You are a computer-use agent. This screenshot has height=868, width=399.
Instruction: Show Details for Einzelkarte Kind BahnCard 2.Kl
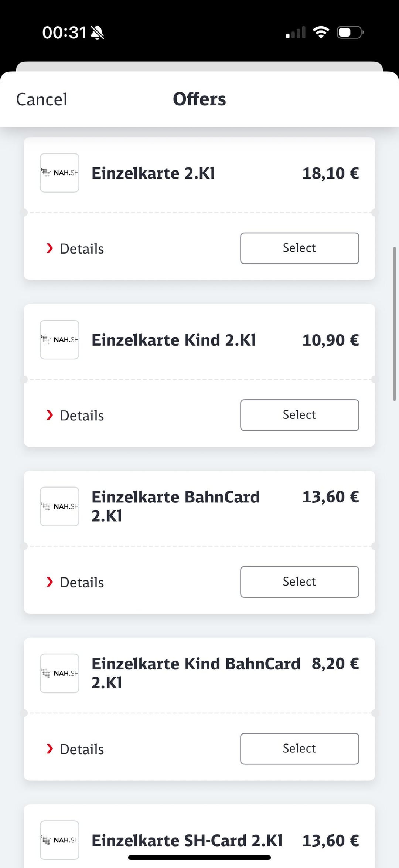click(x=75, y=749)
